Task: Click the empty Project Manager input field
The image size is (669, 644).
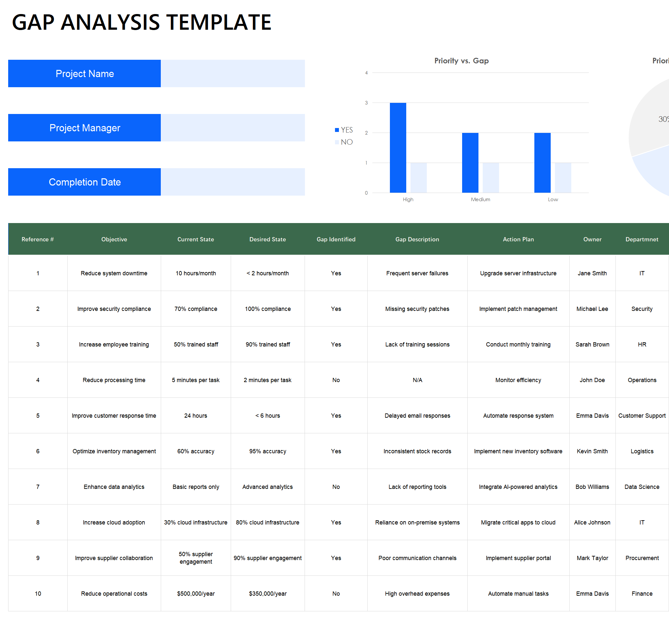Action: click(233, 128)
